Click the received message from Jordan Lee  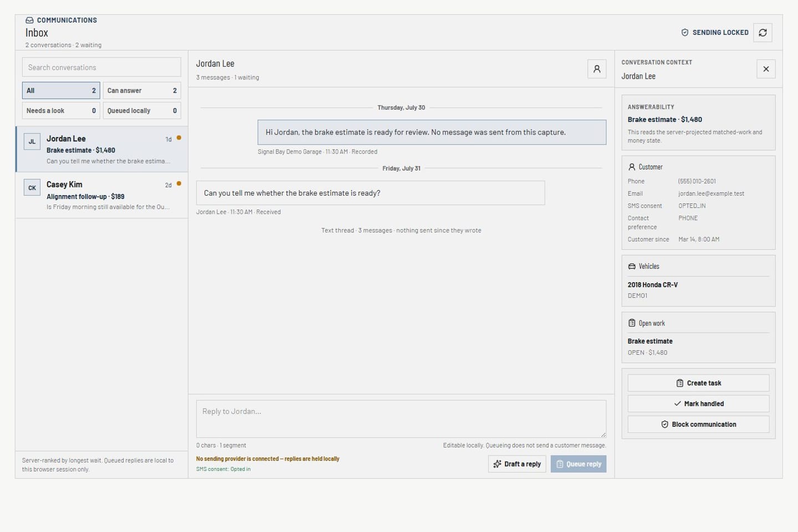(370, 193)
